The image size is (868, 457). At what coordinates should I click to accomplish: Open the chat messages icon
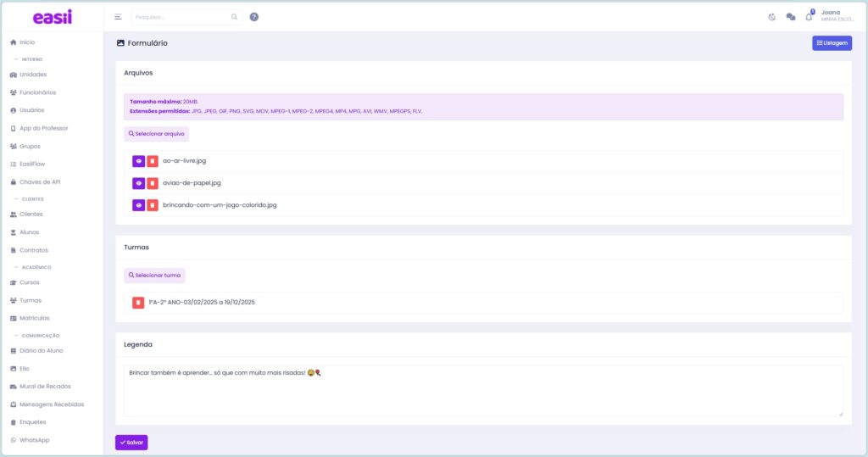pyautogui.click(x=790, y=17)
